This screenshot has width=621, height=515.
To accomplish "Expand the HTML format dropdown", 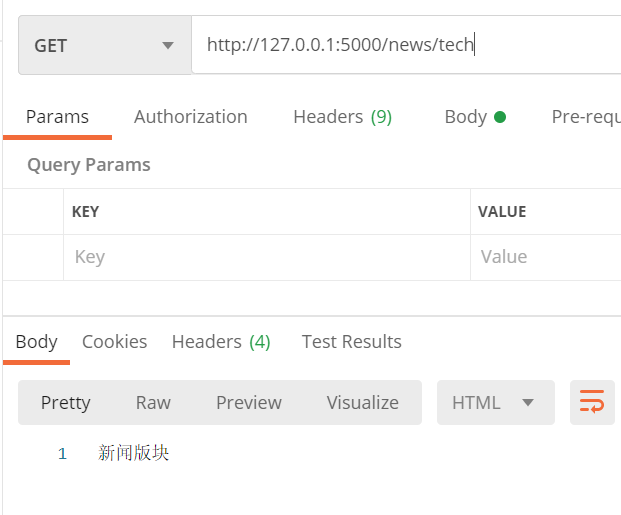I will pyautogui.click(x=495, y=402).
